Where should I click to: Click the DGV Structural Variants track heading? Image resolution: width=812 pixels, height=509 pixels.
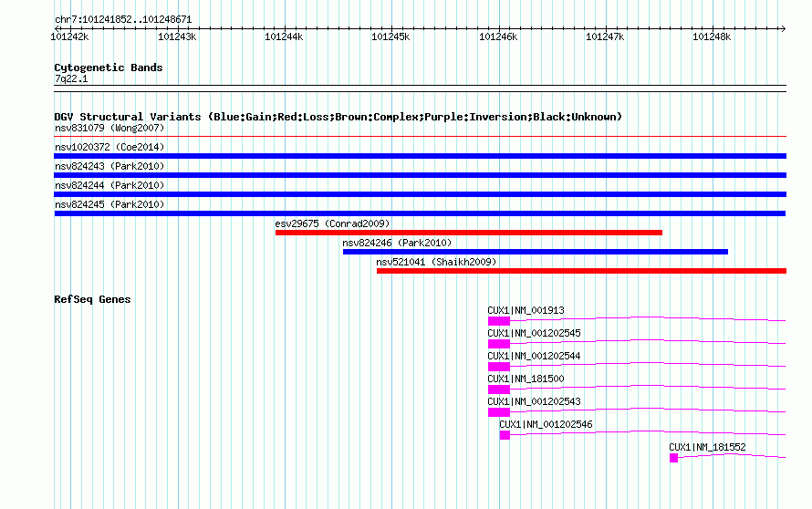coord(338,117)
